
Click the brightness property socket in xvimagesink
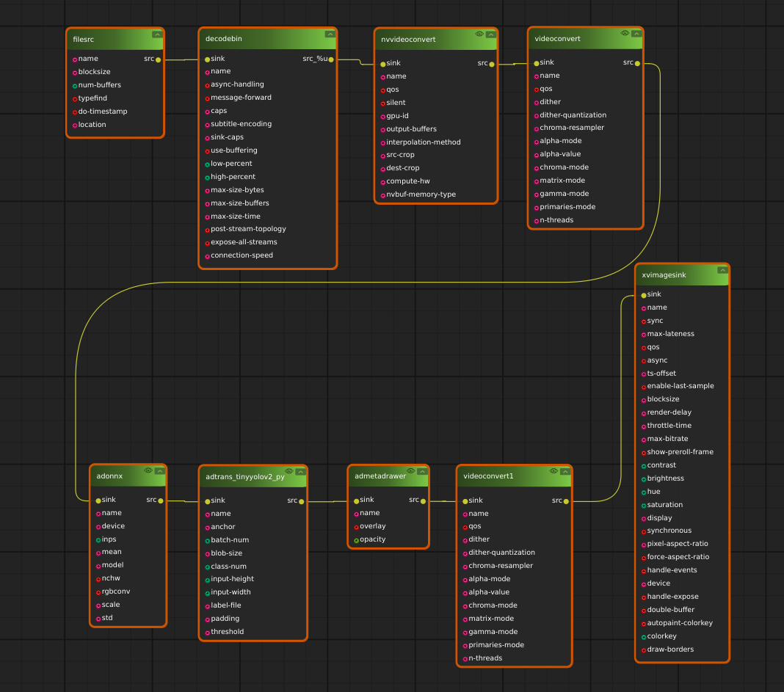coord(644,479)
